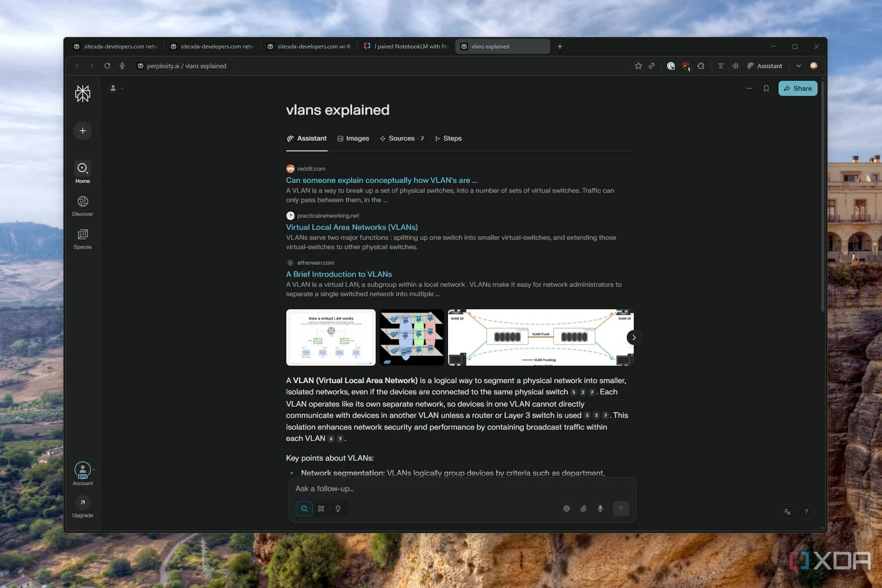Open 'Can someone explain conceptually' reddit link
Image resolution: width=882 pixels, height=588 pixels.
(x=381, y=180)
